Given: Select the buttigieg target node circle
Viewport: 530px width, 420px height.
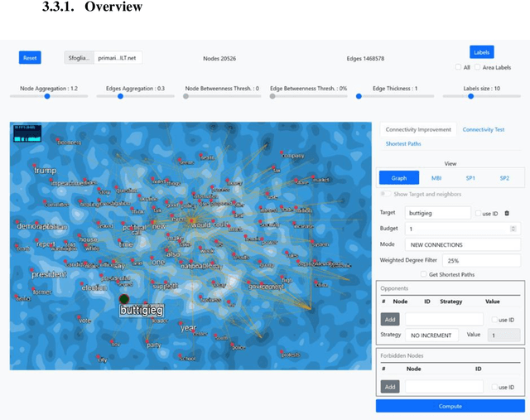Looking at the screenshot, I should pyautogui.click(x=124, y=299).
